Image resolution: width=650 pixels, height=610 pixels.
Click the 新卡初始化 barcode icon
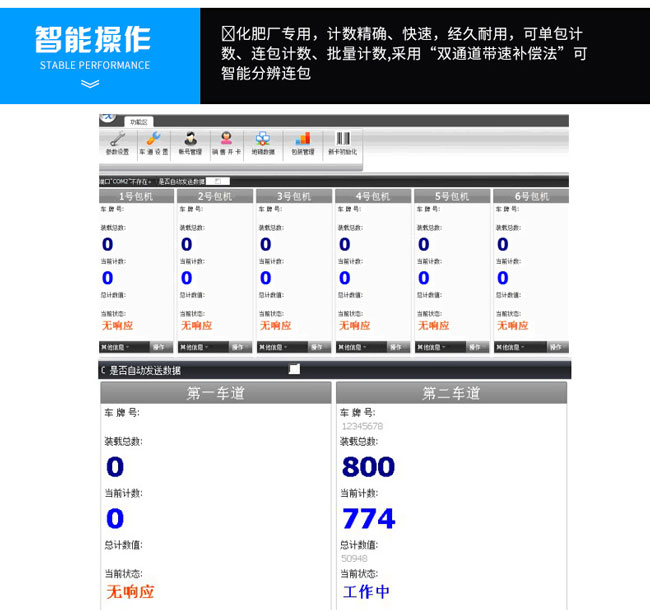tap(342, 142)
